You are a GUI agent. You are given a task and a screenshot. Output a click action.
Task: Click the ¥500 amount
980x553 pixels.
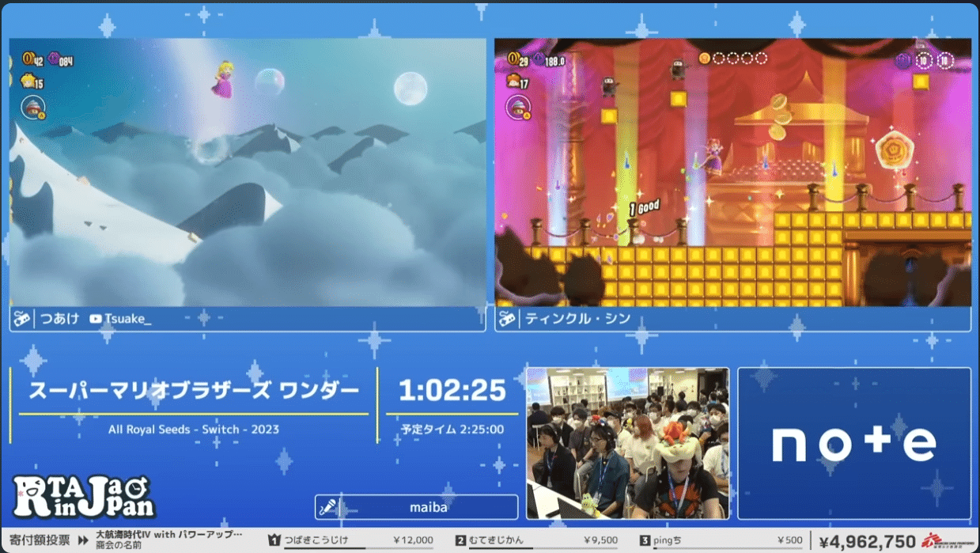(x=790, y=541)
